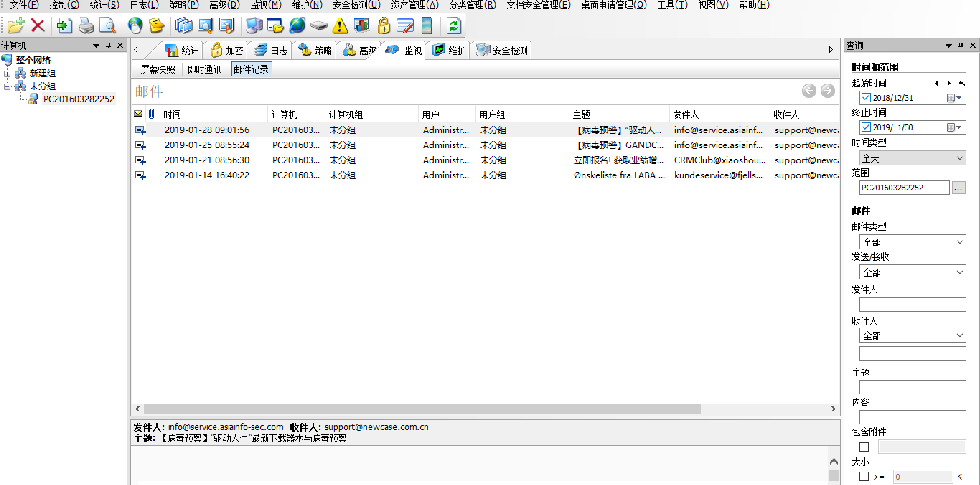Open the 时间类型 全天 dropdown
Screen dimensions: 980x485
click(x=912, y=157)
